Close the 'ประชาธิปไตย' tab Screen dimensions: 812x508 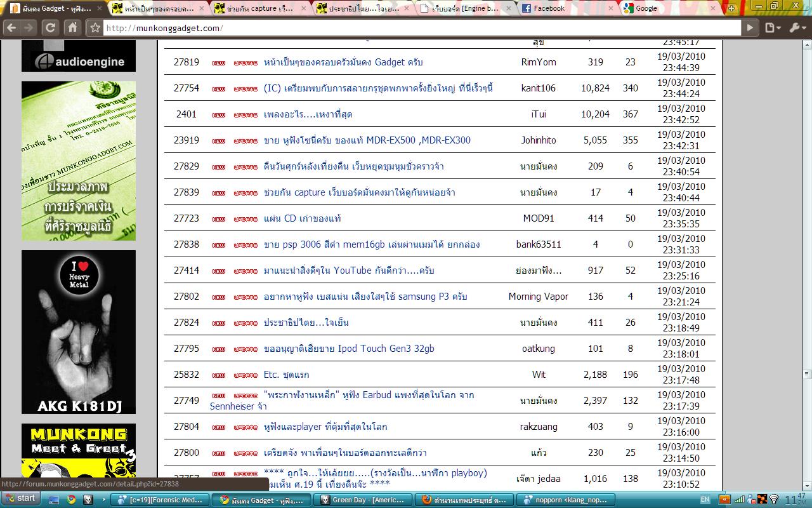[407, 8]
